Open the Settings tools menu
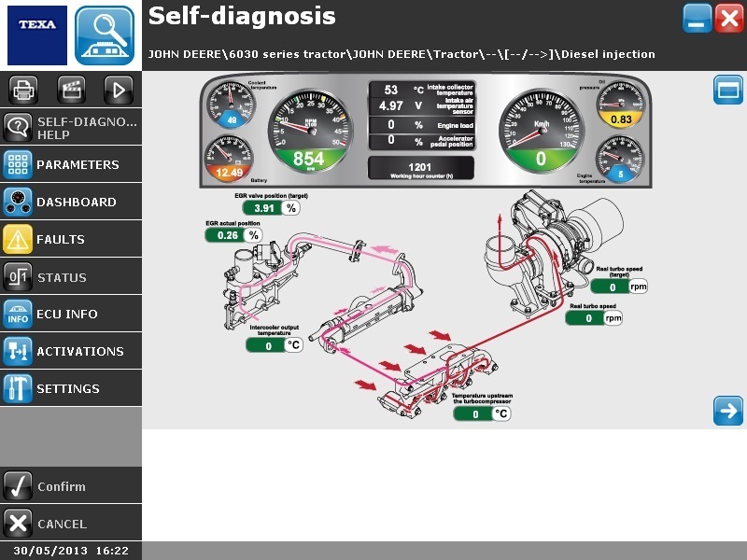 [71, 389]
